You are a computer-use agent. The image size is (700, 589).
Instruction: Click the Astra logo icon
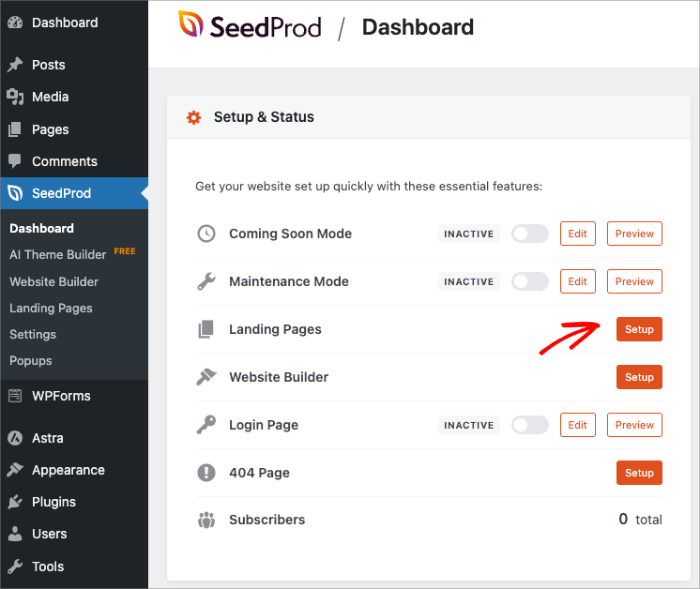tap(15, 438)
